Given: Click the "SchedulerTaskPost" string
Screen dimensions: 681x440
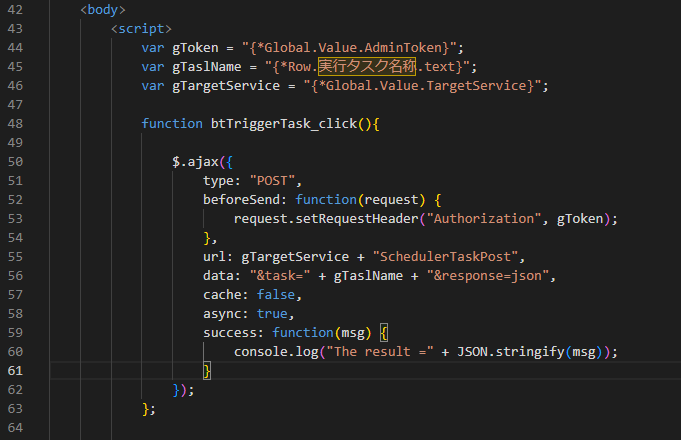Looking at the screenshot, I should click(446, 257).
